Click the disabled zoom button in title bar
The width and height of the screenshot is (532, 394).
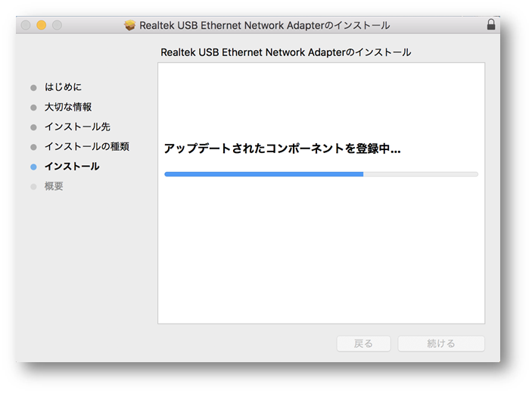tap(57, 25)
